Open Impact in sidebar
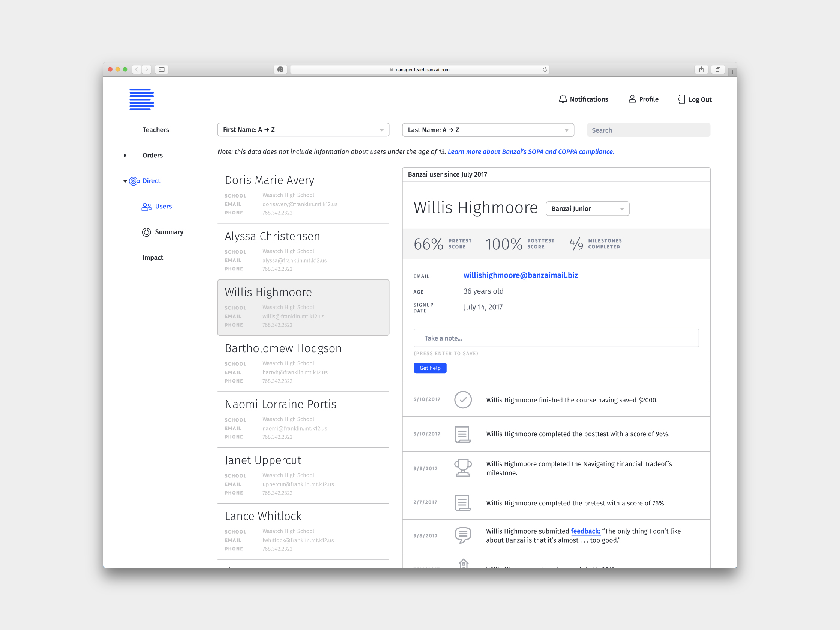Image resolution: width=840 pixels, height=630 pixels. point(153,258)
